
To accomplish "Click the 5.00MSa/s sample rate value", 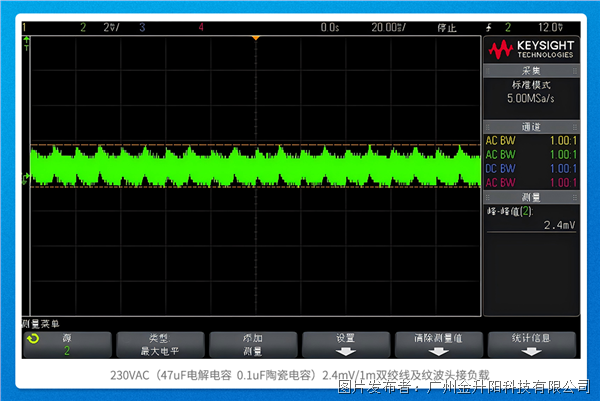I will 531,98.
